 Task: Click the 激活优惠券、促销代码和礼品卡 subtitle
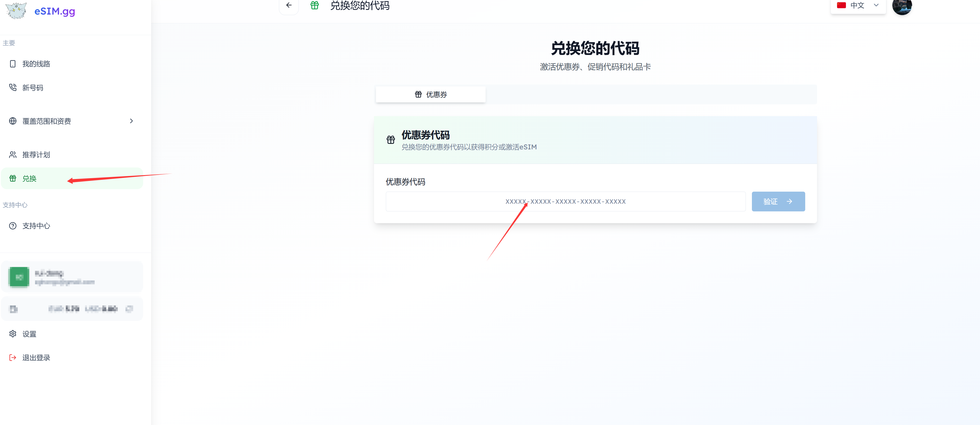(x=595, y=67)
